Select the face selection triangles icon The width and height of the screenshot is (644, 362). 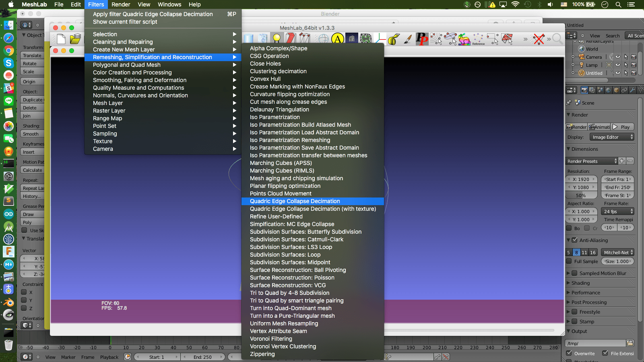click(x=507, y=39)
